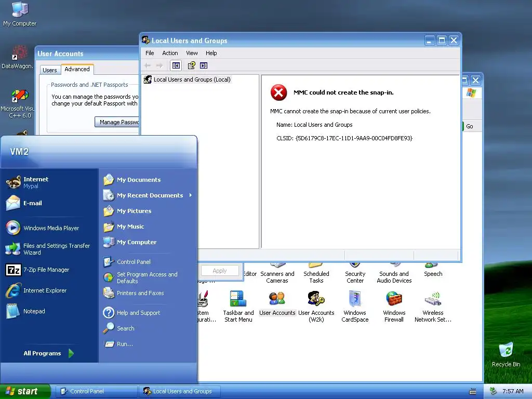532x399 pixels.
Task: Click Forward arrow in MMC toolbar
Action: 159,65
